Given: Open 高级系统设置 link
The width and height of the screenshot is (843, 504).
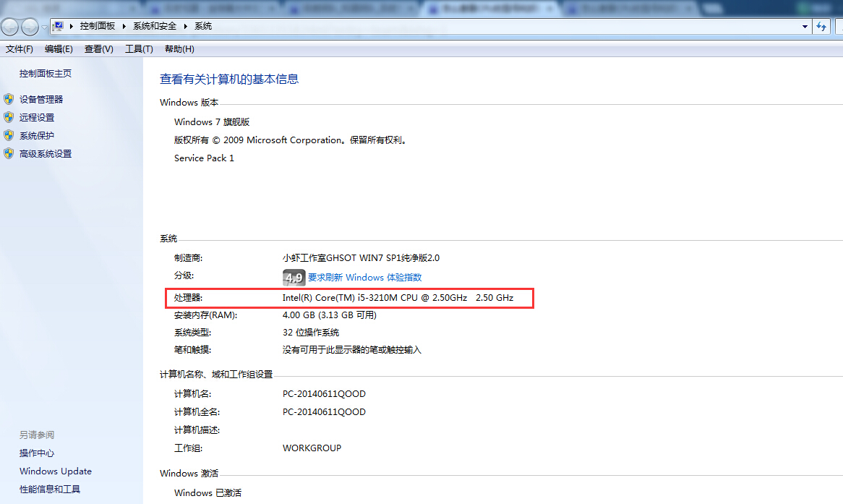Looking at the screenshot, I should 46,154.
